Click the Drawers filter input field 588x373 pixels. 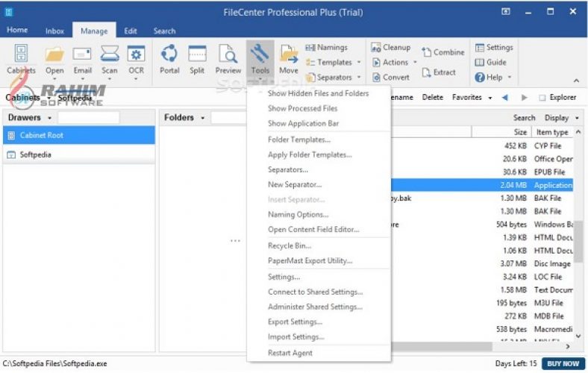pyautogui.click(x=89, y=118)
